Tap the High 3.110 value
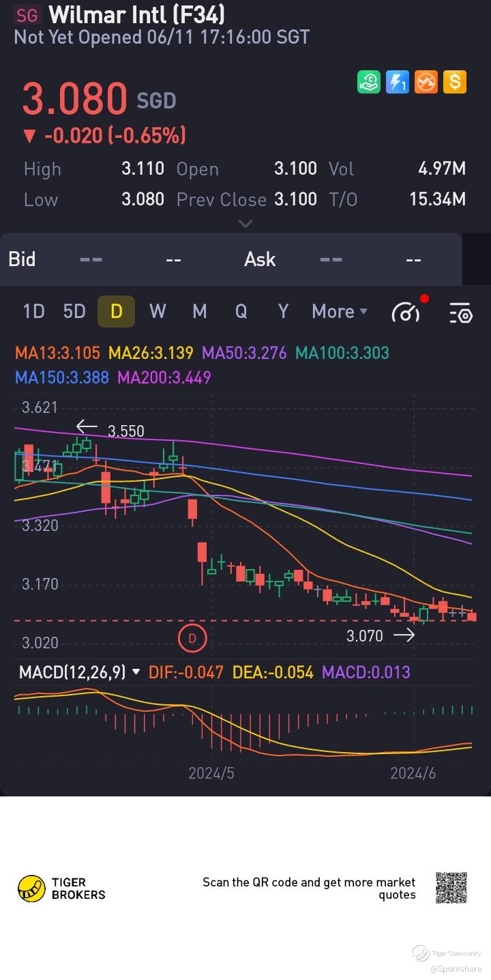The width and height of the screenshot is (491, 980). coord(143,169)
